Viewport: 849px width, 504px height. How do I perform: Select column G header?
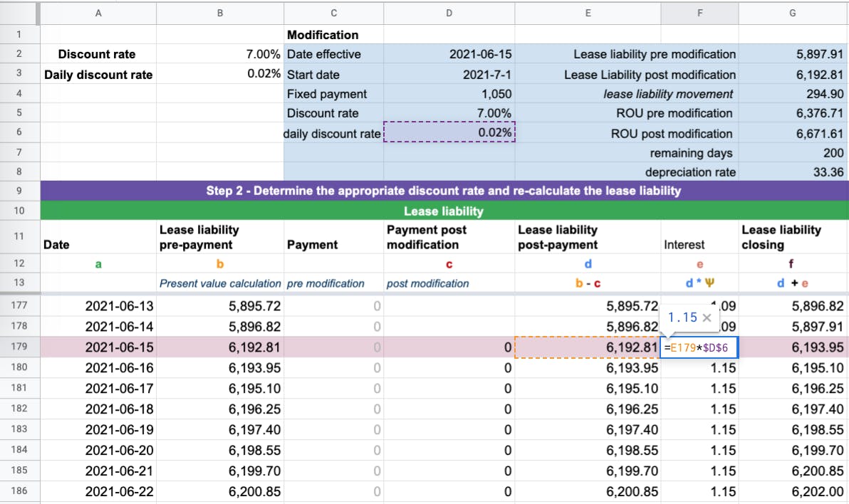coord(791,12)
